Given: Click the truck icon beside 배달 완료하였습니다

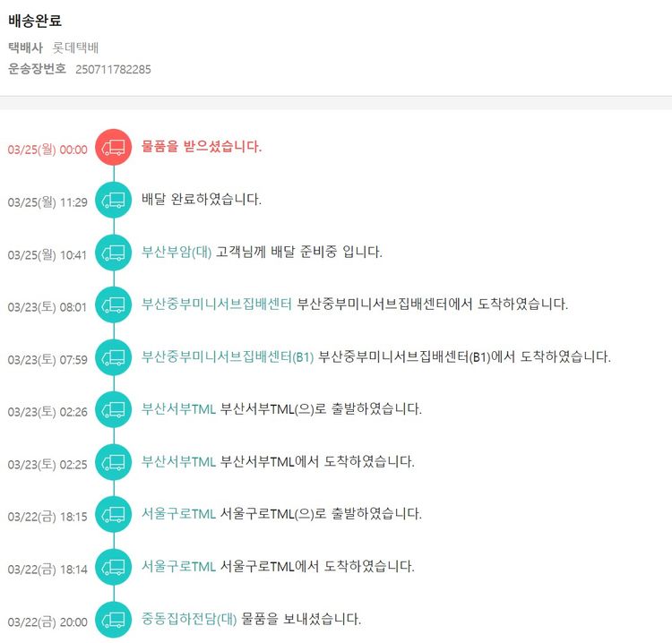Looking at the screenshot, I should [114, 201].
